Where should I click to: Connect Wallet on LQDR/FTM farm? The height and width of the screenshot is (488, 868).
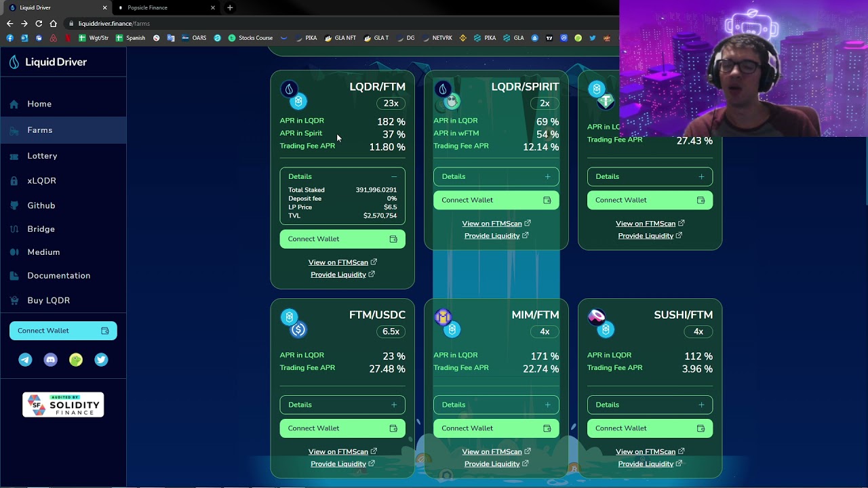342,239
